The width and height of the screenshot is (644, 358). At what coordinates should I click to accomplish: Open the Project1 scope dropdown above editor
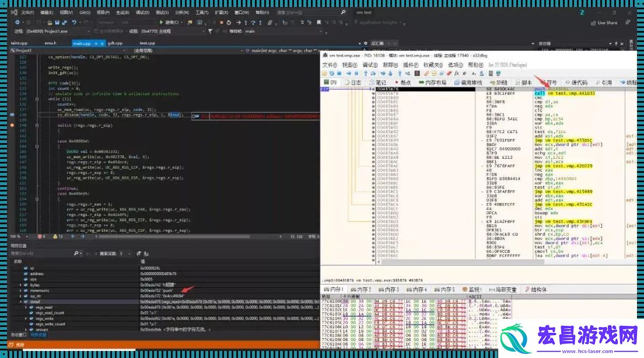[x=68, y=51]
